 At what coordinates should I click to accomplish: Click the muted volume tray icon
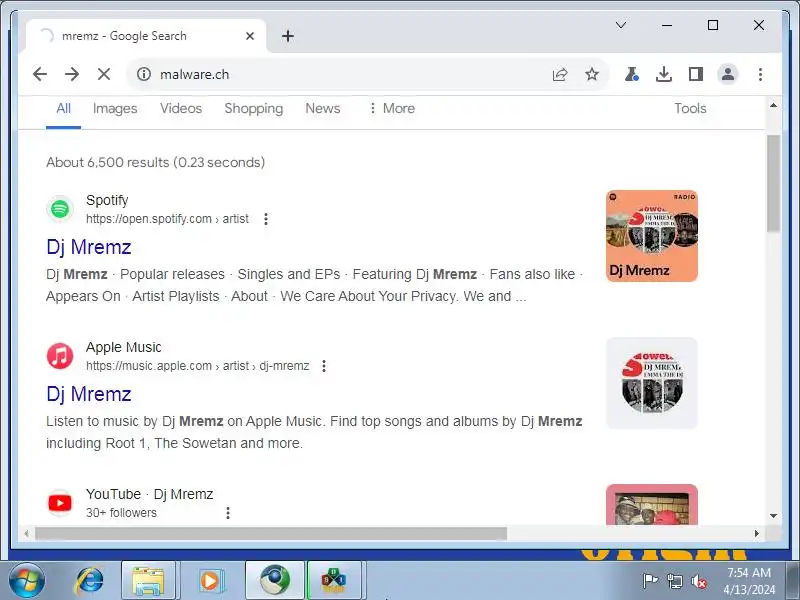pyautogui.click(x=699, y=581)
